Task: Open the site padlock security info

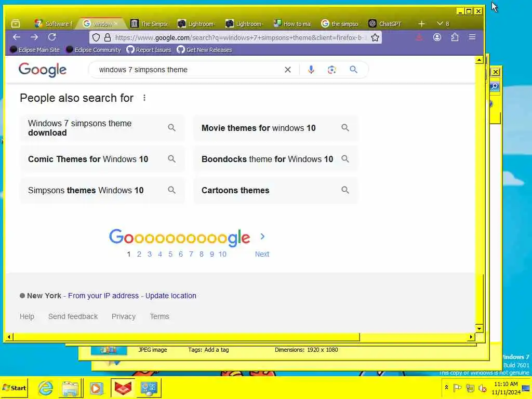Action: pyautogui.click(x=108, y=37)
